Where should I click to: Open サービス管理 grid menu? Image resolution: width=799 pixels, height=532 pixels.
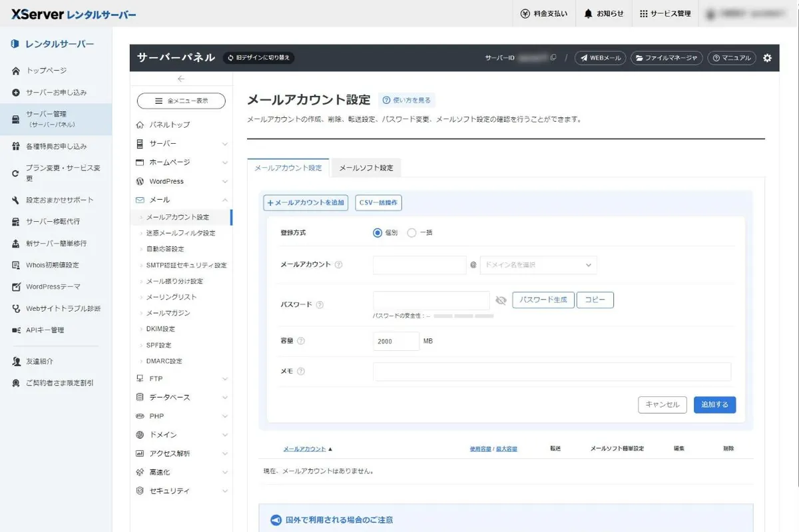(x=665, y=13)
